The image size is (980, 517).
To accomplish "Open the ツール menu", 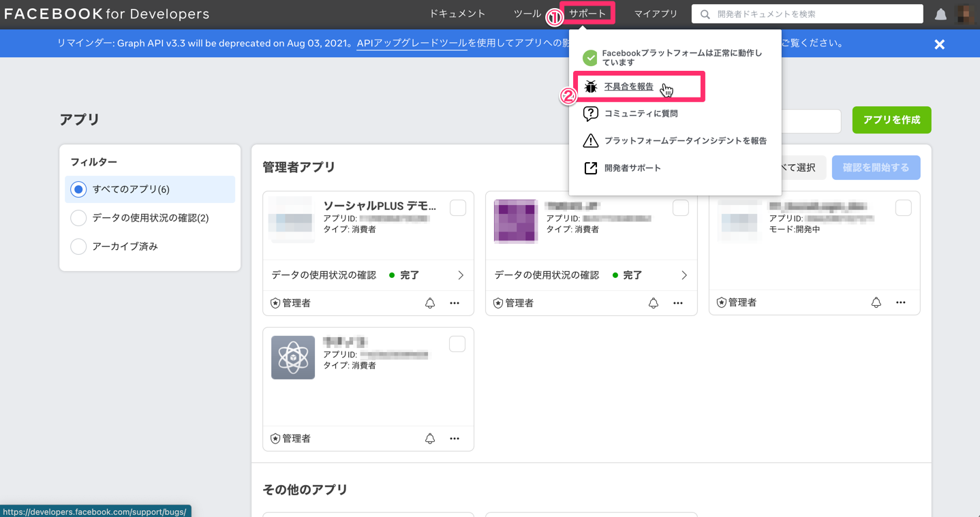I will click(527, 14).
